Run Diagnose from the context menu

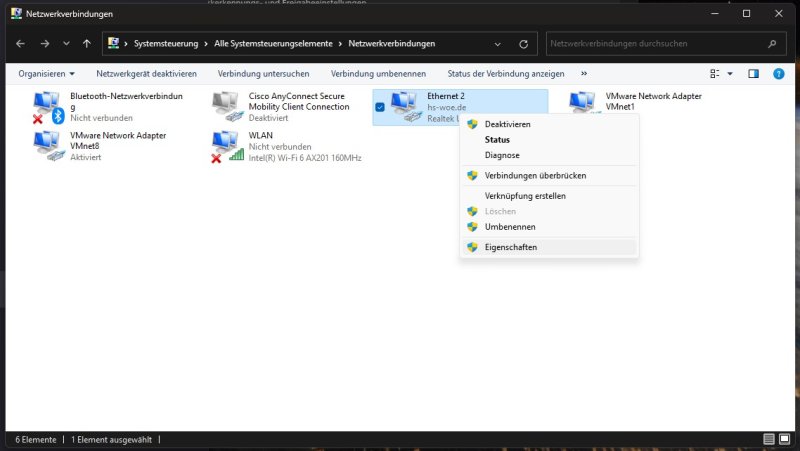pos(549,155)
